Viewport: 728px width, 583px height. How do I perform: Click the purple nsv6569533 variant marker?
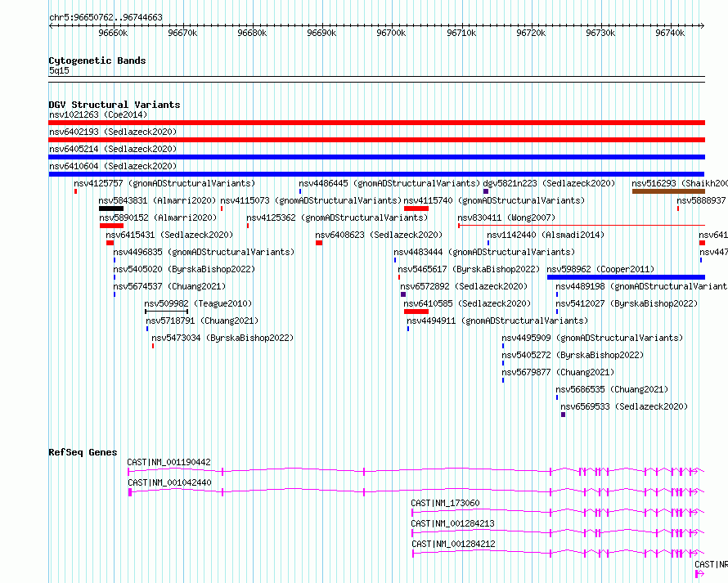coord(564,415)
